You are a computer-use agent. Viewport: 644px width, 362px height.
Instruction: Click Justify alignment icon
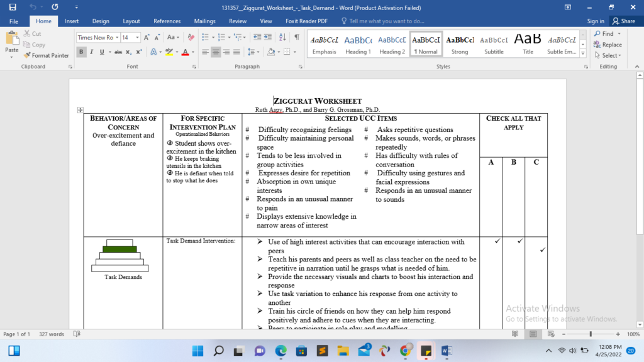click(236, 52)
